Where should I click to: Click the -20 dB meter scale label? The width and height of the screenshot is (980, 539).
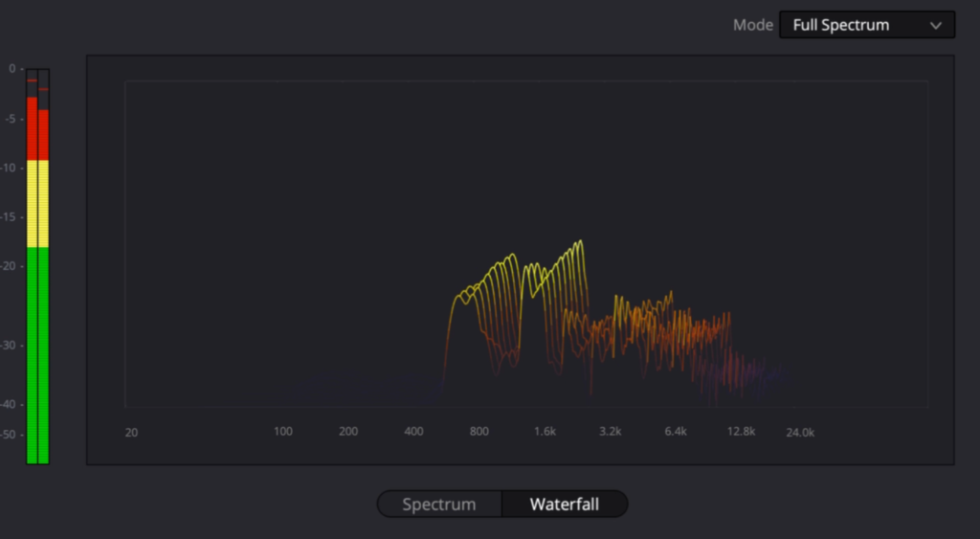coord(9,266)
